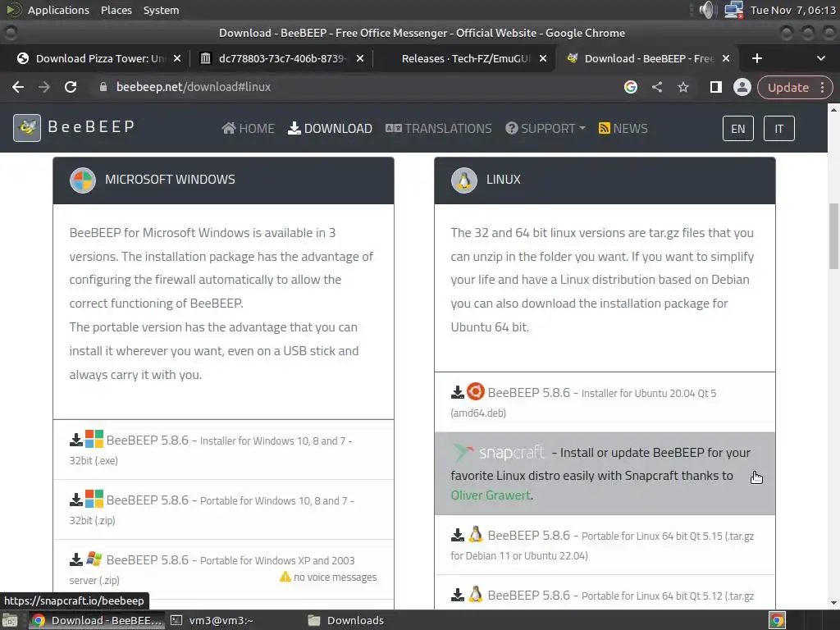Viewport: 840px width, 630px height.
Task: Open the TRANSLATIONS page
Action: [438, 129]
